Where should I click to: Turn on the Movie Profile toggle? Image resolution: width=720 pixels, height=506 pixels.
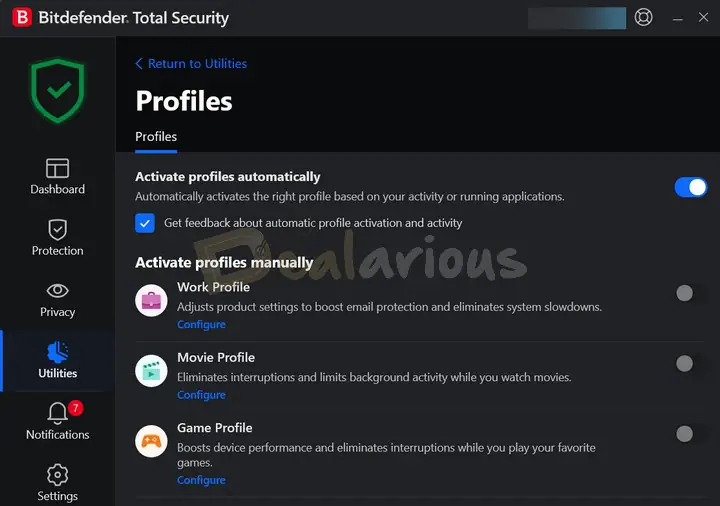[x=685, y=364]
